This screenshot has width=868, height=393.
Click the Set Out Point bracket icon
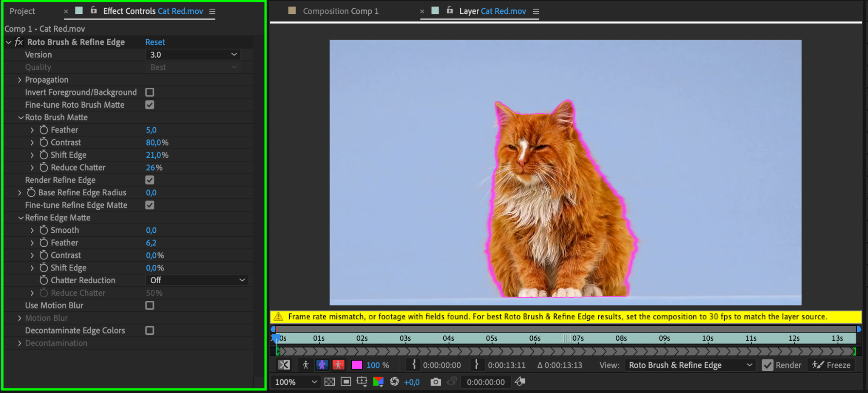(x=476, y=365)
